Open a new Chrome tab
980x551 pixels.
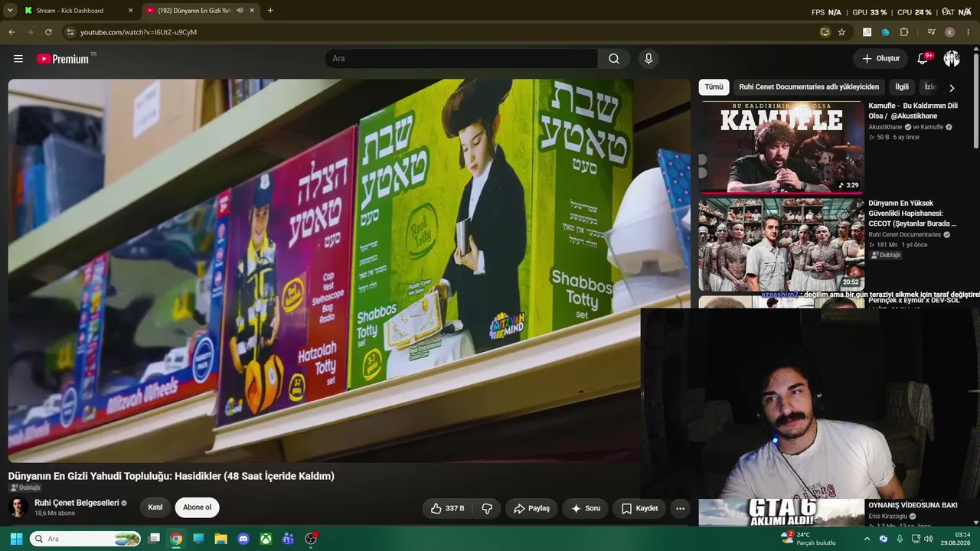(270, 11)
